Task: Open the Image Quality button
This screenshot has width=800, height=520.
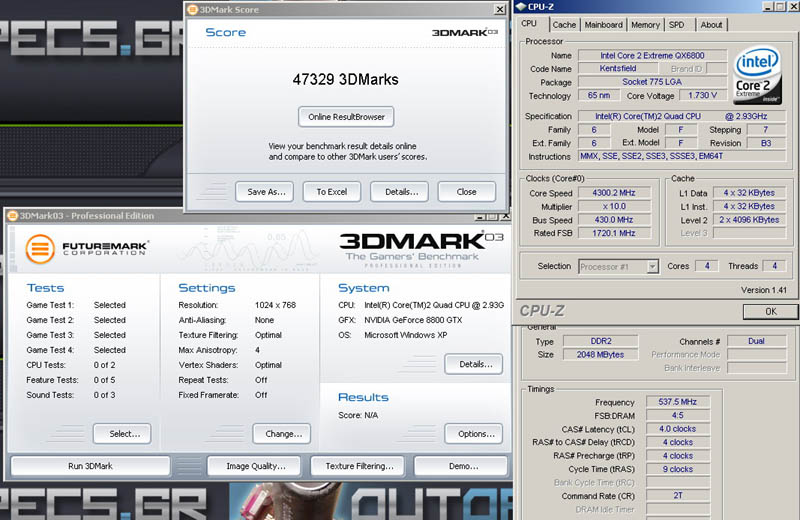Action: tap(256, 466)
